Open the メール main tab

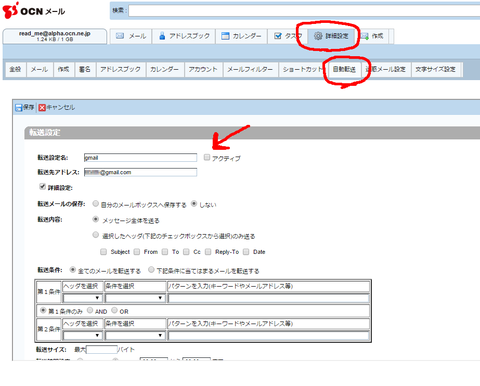[131, 36]
